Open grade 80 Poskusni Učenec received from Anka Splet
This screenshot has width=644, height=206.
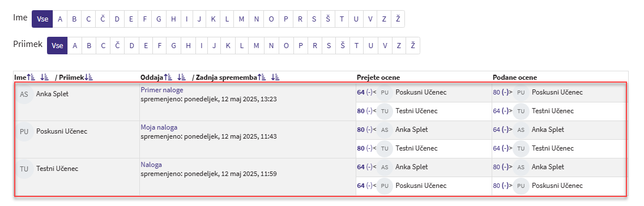click(x=365, y=130)
